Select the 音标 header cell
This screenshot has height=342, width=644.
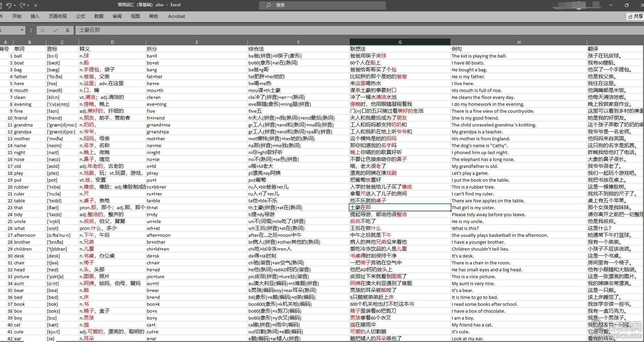[62, 49]
